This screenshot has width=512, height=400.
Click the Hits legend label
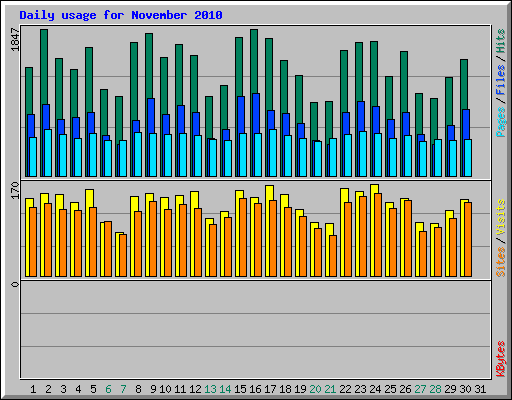pos(501,41)
